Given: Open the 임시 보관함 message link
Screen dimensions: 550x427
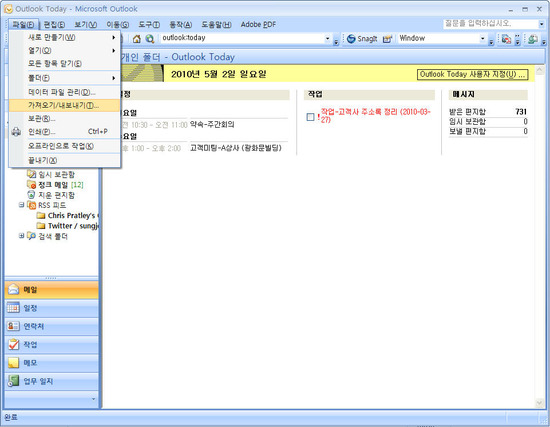Looking at the screenshot, I should [467, 121].
